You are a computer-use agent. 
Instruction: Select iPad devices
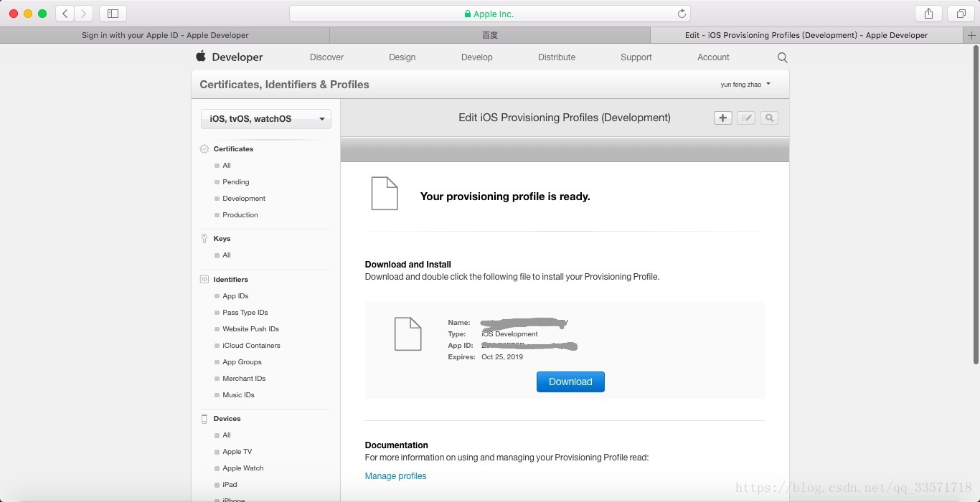click(230, 485)
